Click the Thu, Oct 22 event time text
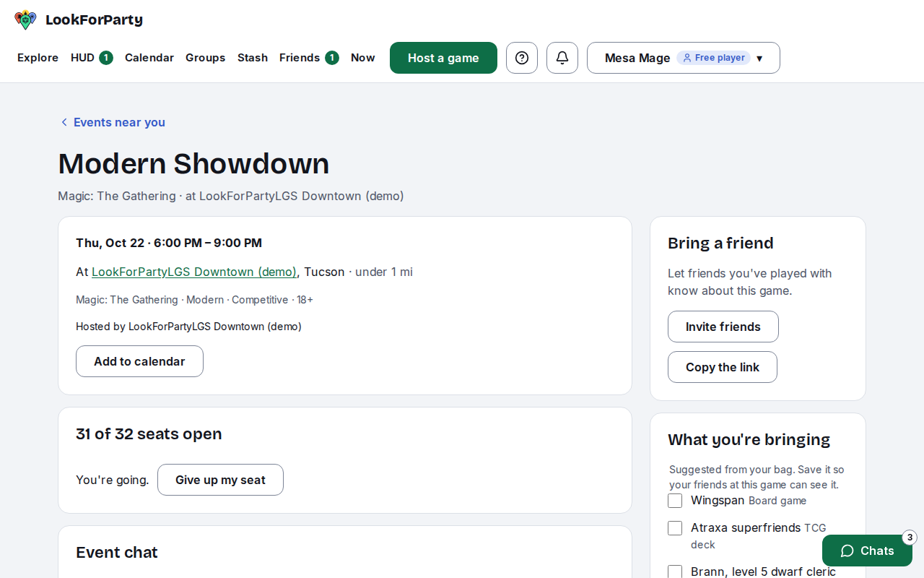This screenshot has width=924, height=578. pos(169,243)
